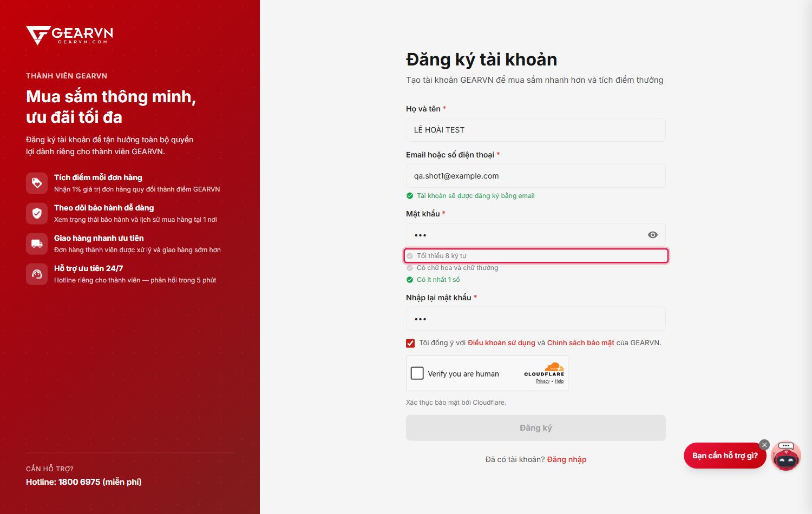Click the Cloudflare logo
The height and width of the screenshot is (514, 812).
[x=544, y=370]
